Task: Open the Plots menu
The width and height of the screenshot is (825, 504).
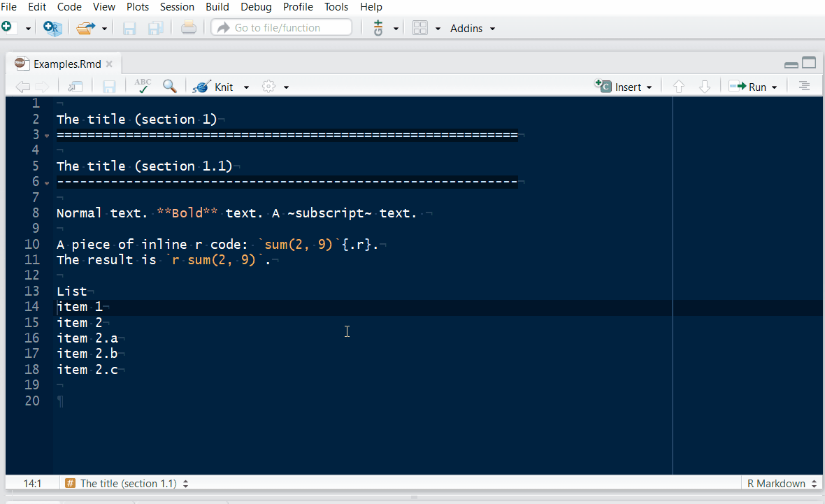Action: (x=138, y=7)
